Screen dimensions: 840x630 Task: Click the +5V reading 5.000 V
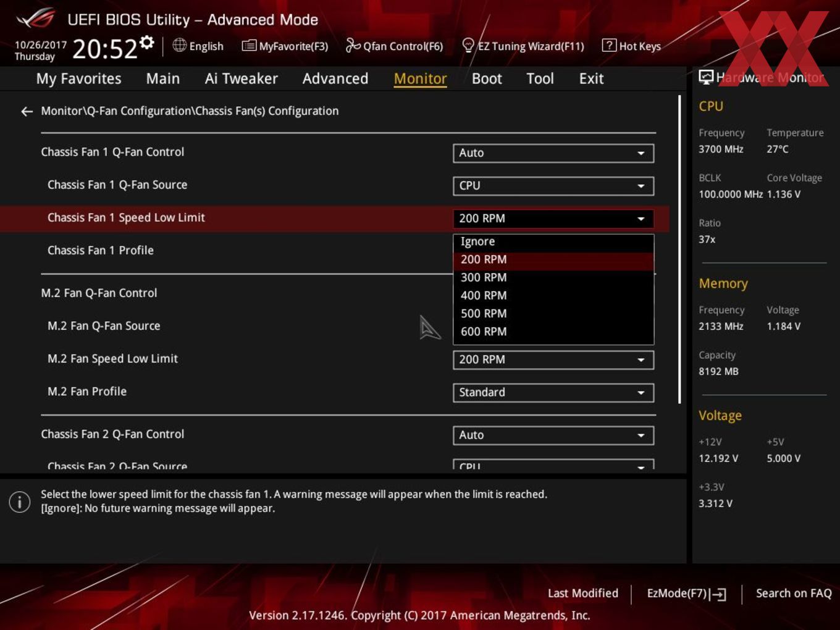tap(784, 458)
